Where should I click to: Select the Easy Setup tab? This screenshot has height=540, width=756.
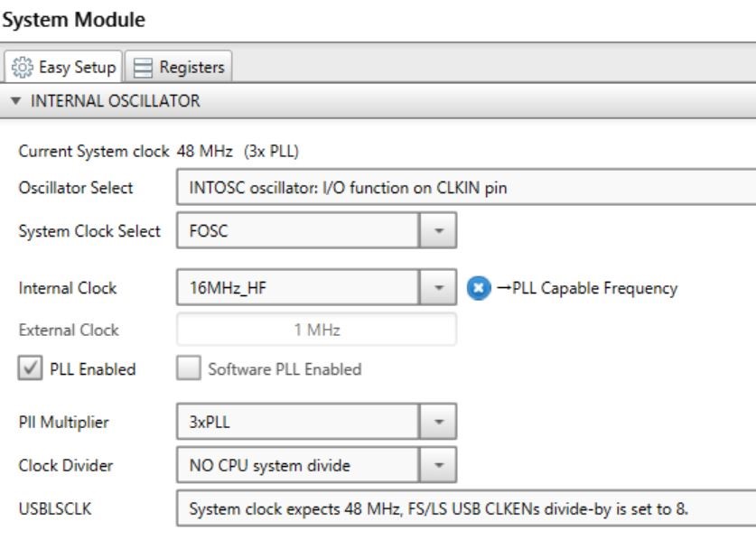pos(65,67)
